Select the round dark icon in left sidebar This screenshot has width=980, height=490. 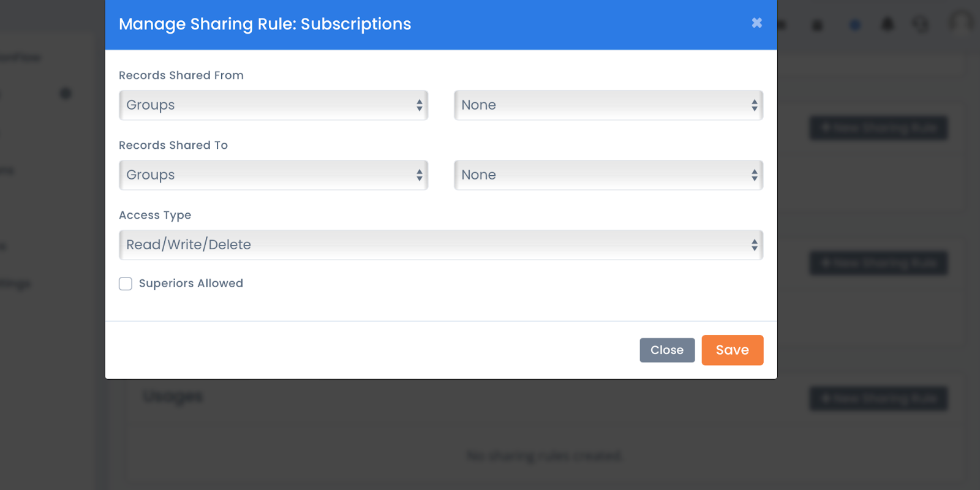coord(66,94)
